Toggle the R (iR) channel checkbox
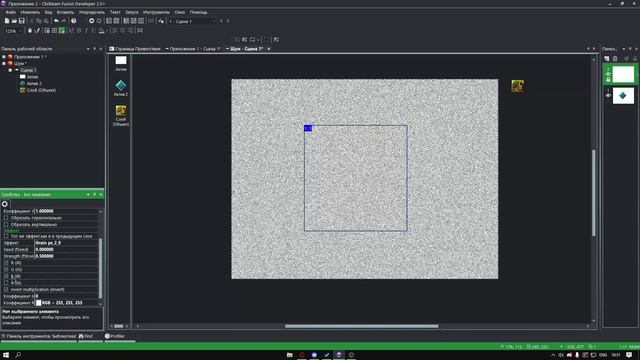 (6, 263)
